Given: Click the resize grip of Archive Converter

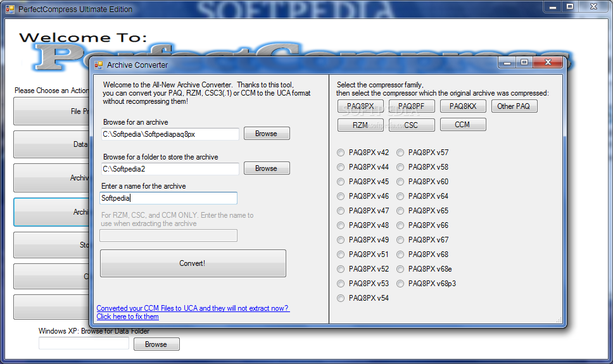Looking at the screenshot, I should click(559, 320).
